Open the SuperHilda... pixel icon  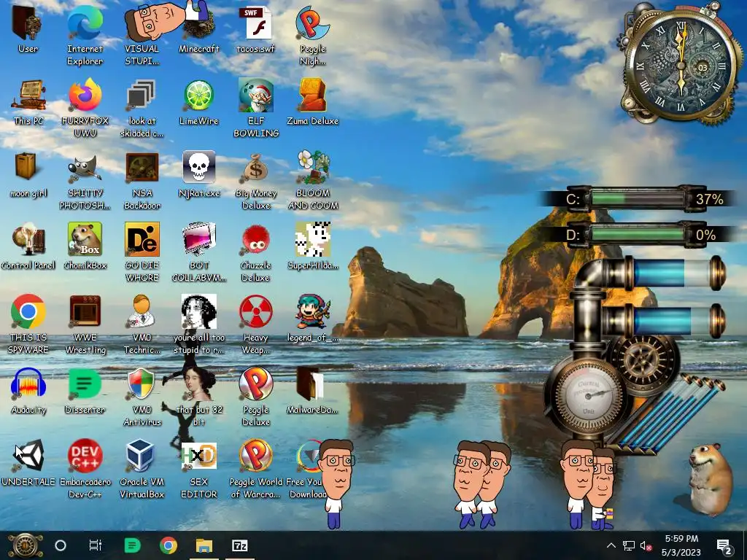(312, 246)
